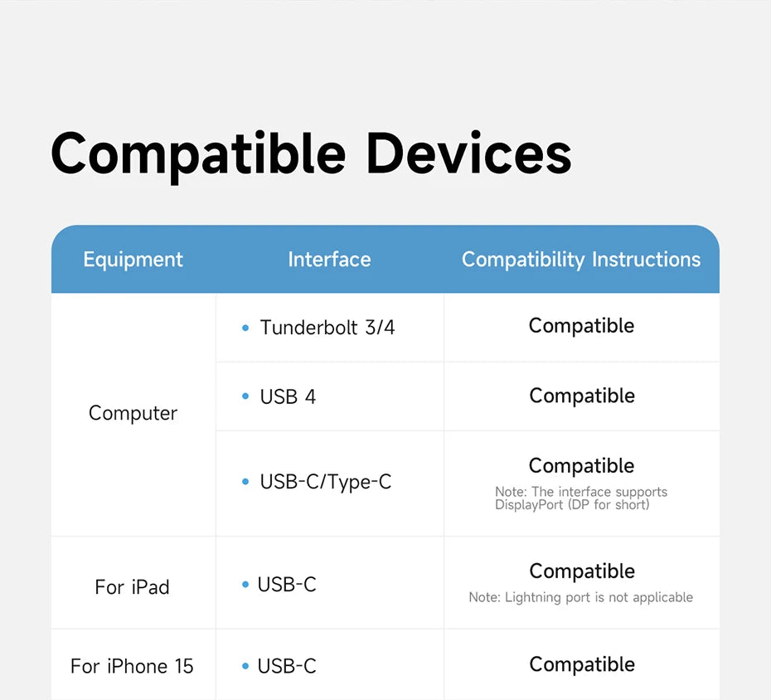Click the bullet beside USB 4

click(x=245, y=396)
